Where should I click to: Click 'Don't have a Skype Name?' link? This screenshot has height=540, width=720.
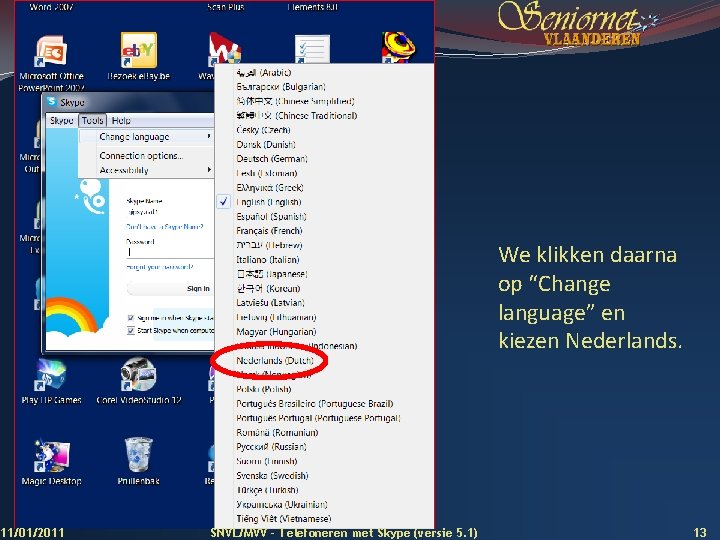pos(164,227)
